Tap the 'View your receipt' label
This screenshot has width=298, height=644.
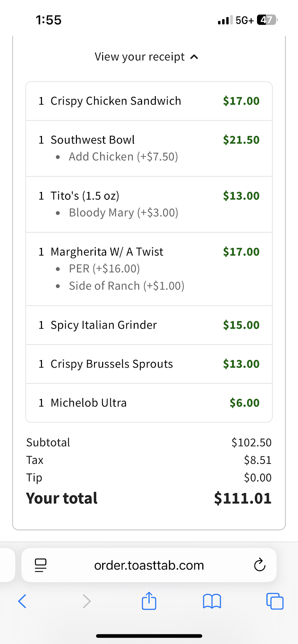[139, 57]
